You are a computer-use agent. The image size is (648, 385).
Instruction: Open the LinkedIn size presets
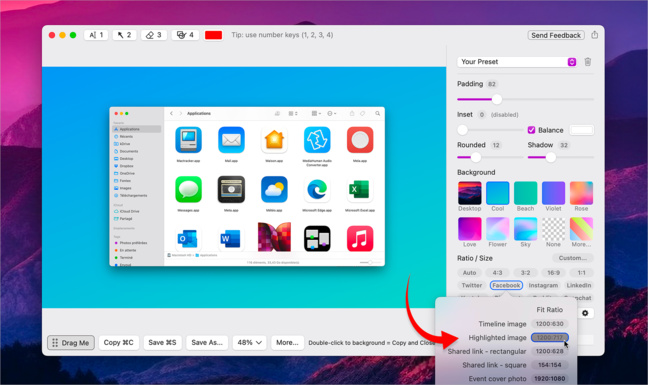click(x=579, y=285)
